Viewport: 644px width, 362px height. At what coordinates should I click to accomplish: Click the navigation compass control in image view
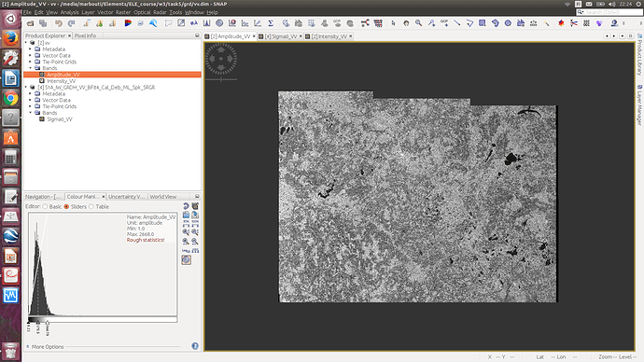pos(221,59)
